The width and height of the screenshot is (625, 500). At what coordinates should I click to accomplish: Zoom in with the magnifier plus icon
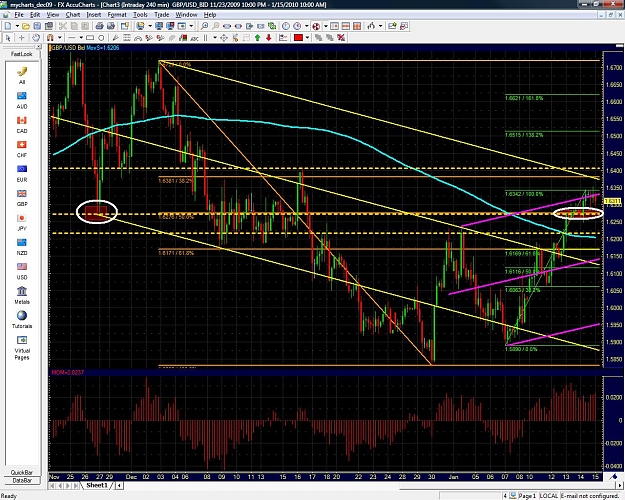pos(204,26)
